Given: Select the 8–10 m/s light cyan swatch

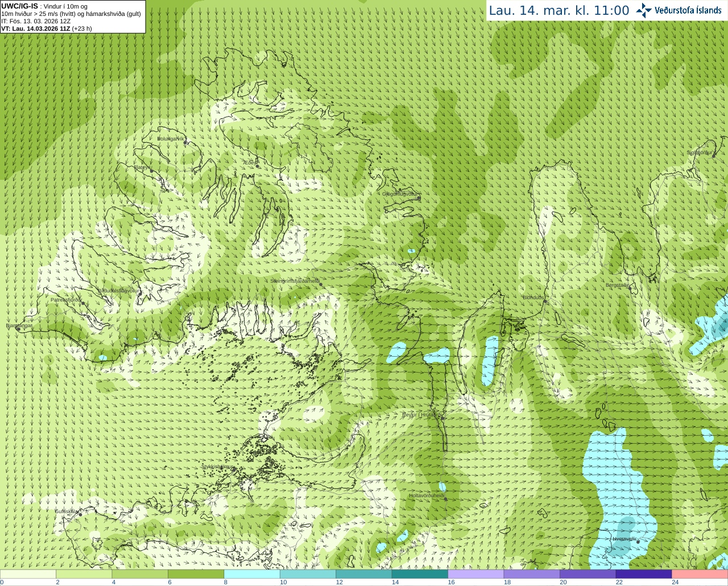Looking at the screenshot, I should (x=252, y=574).
